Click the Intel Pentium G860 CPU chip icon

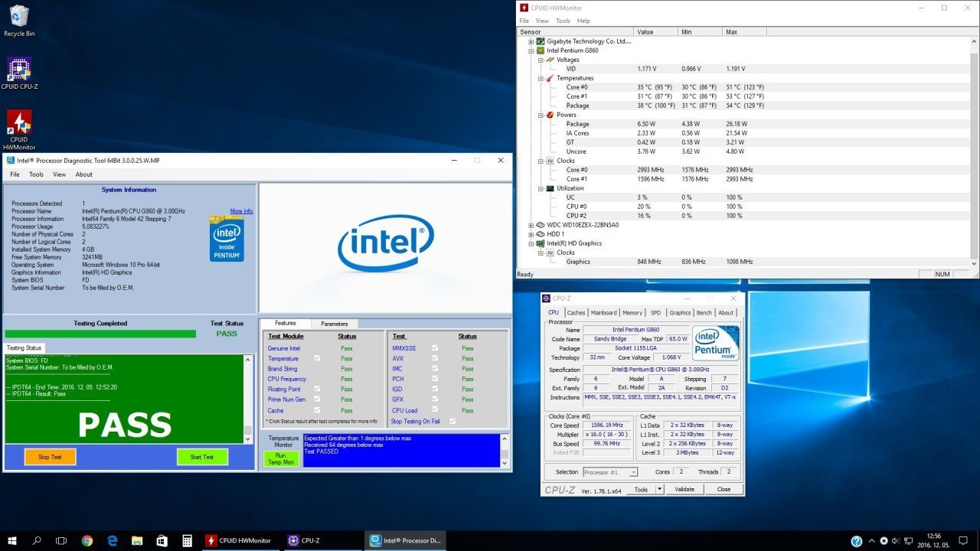(541, 51)
